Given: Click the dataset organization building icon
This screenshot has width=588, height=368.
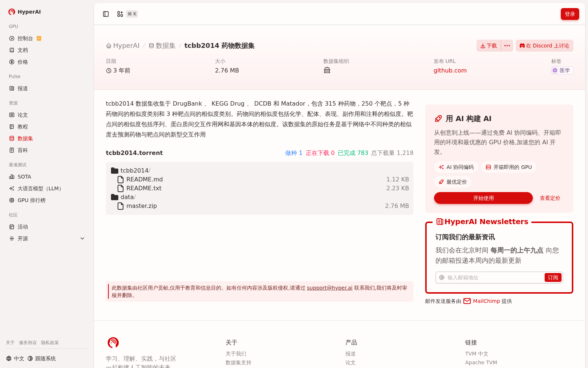Looking at the screenshot, I should [x=327, y=70].
